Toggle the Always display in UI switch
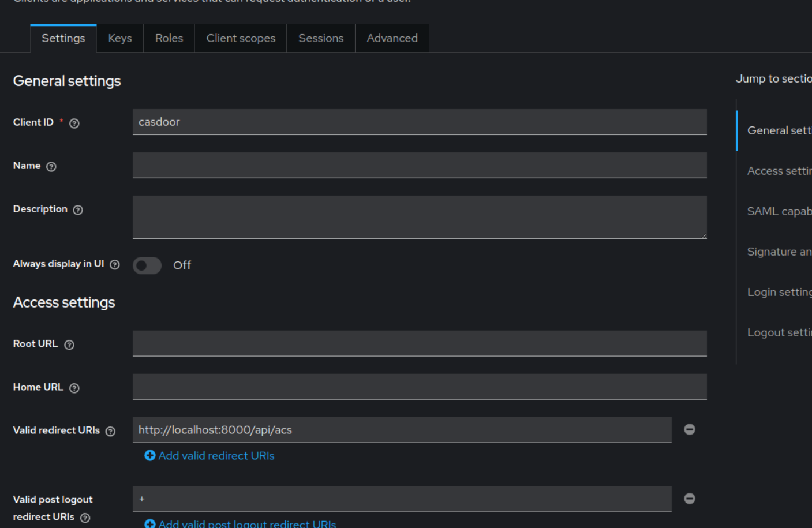Viewport: 812px width, 528px height. [147, 265]
